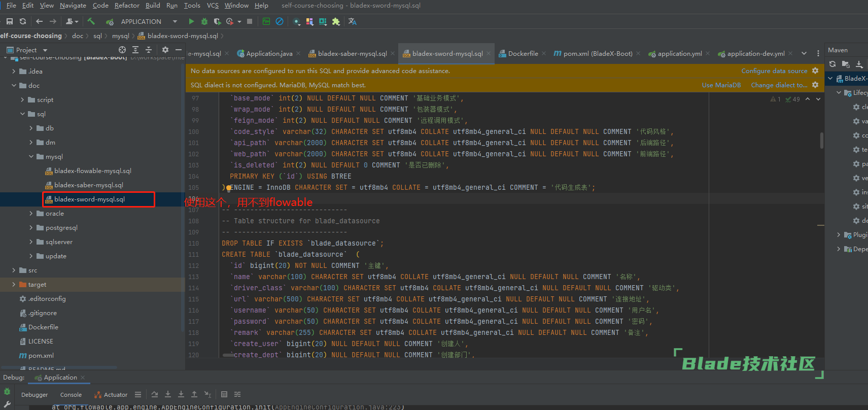Close the Application debug session tab
Screen dimensions: 868x410
pos(83,378)
